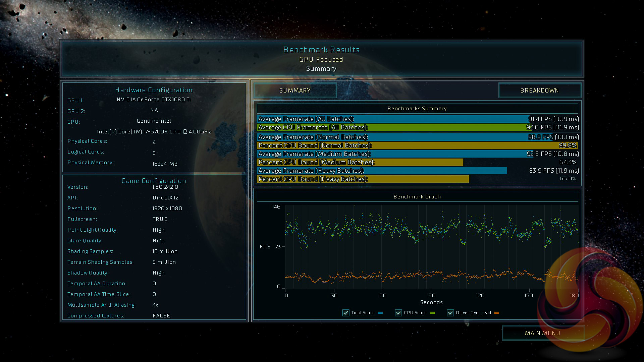Click the orange Driver Overhead legend swatch
The height and width of the screenshot is (362, 644).
point(497,313)
